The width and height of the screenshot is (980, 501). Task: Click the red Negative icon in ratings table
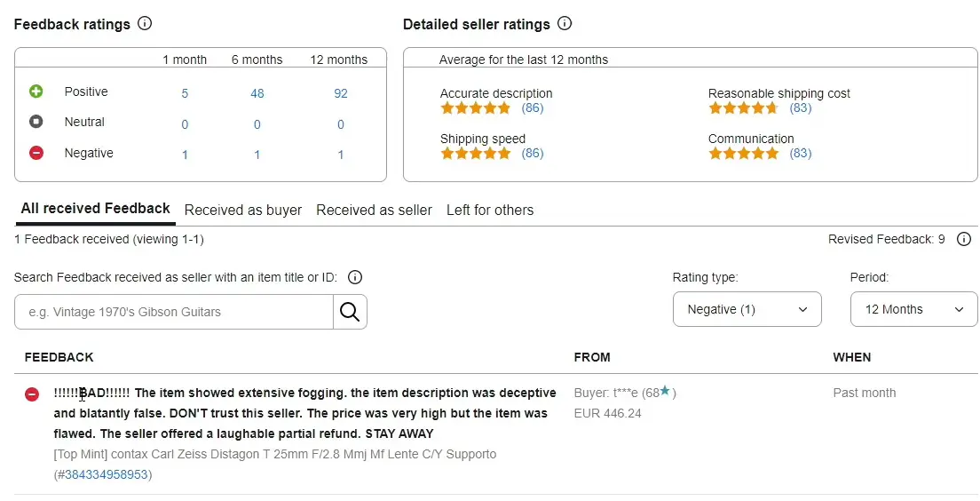pos(36,153)
